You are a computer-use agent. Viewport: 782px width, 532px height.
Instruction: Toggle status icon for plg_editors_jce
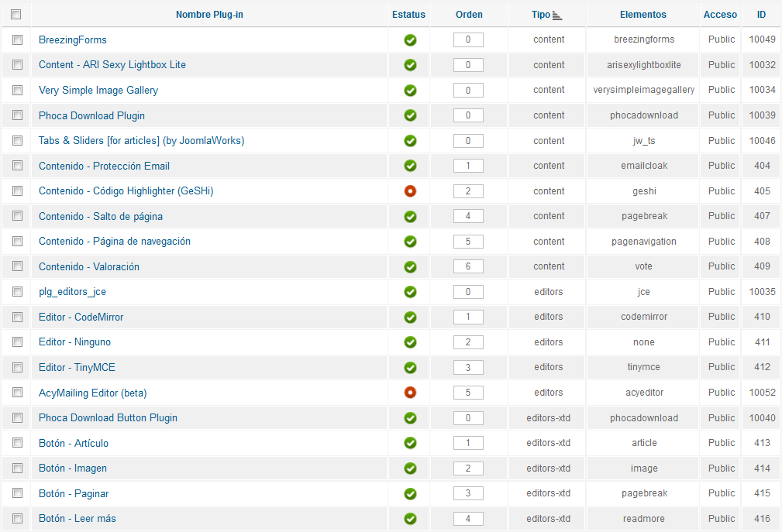(x=410, y=291)
